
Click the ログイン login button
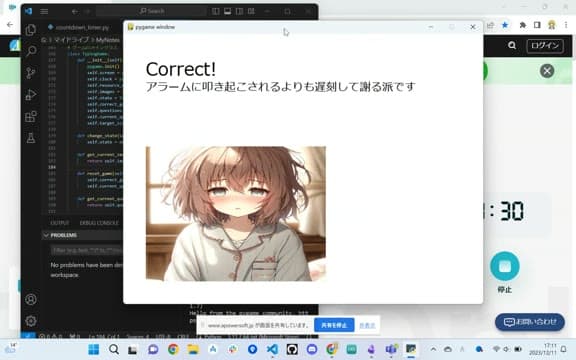545,46
